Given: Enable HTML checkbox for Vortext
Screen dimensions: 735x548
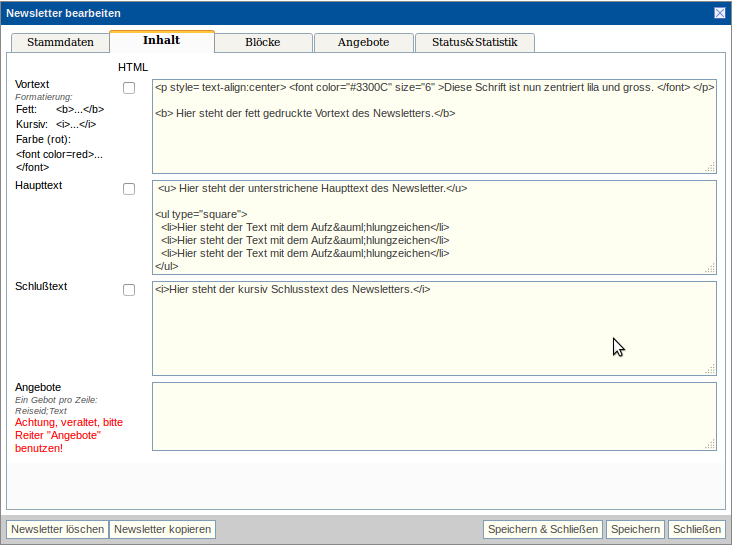Looking at the screenshot, I should (129, 88).
